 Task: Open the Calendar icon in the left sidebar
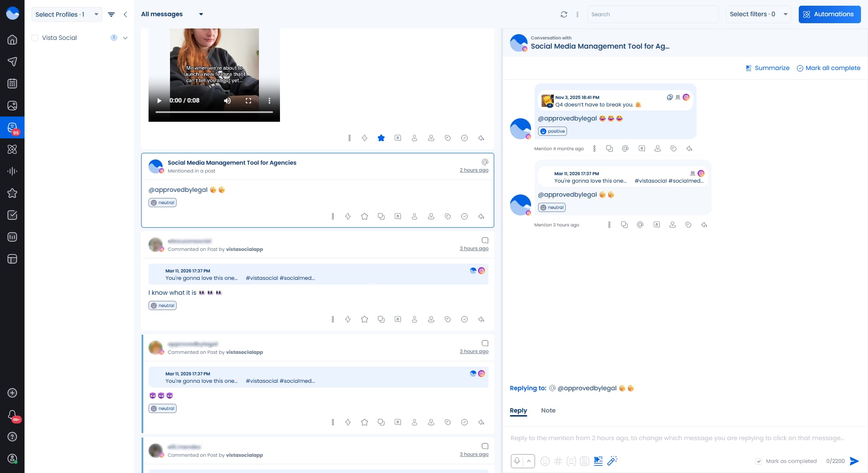click(x=12, y=84)
